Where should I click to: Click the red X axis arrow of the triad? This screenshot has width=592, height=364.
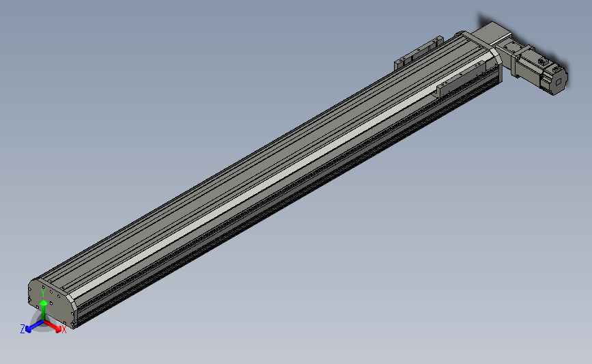[53, 326]
